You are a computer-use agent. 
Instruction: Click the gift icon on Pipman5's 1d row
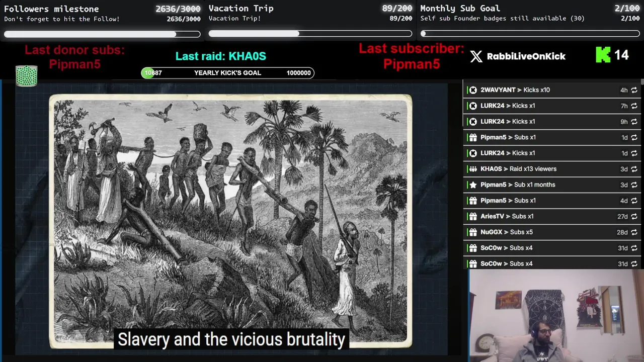point(473,137)
